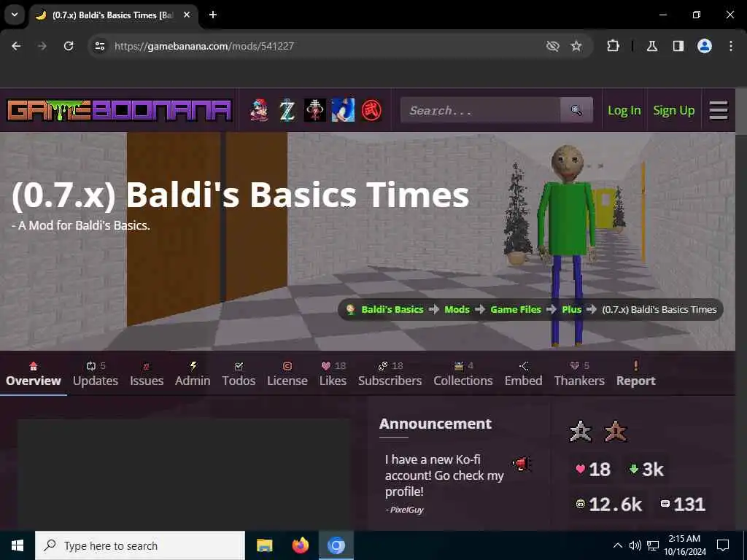Bookmark this page with the star
This screenshot has height=560, width=747.
click(576, 46)
